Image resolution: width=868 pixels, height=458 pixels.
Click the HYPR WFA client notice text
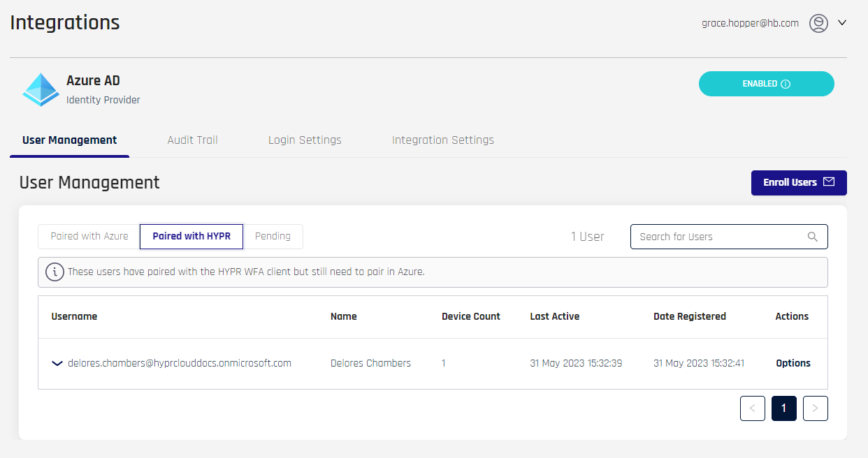point(246,272)
